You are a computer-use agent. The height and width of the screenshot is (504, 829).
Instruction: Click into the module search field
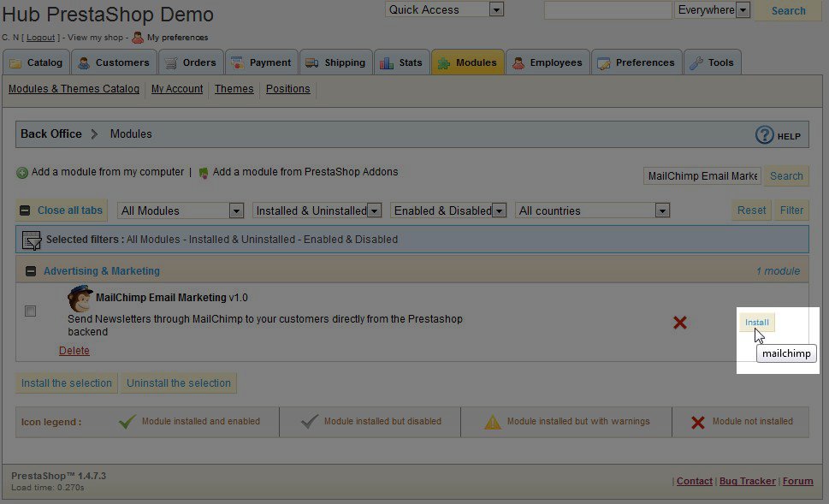coord(702,176)
